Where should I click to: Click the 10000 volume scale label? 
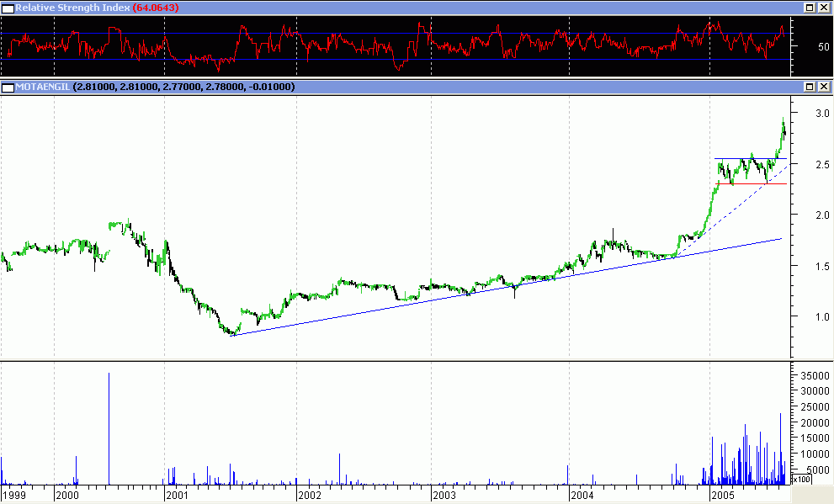(815, 454)
